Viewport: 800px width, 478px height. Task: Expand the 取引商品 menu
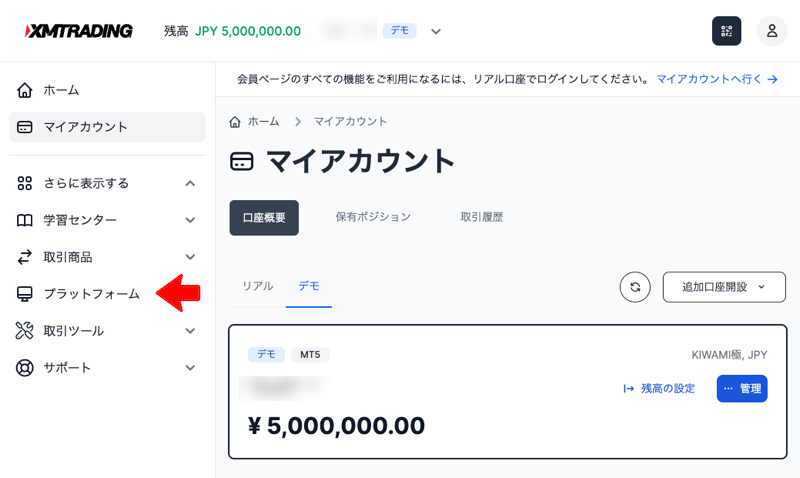pos(190,257)
